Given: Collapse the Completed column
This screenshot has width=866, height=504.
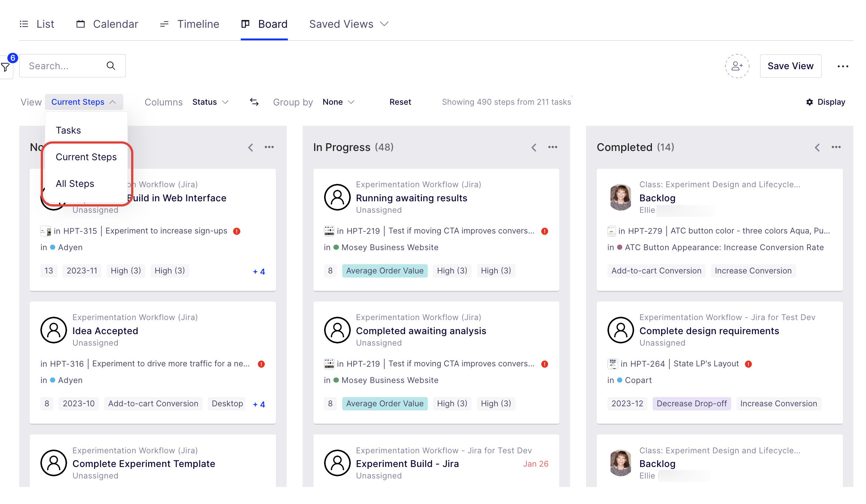Looking at the screenshot, I should (x=817, y=147).
